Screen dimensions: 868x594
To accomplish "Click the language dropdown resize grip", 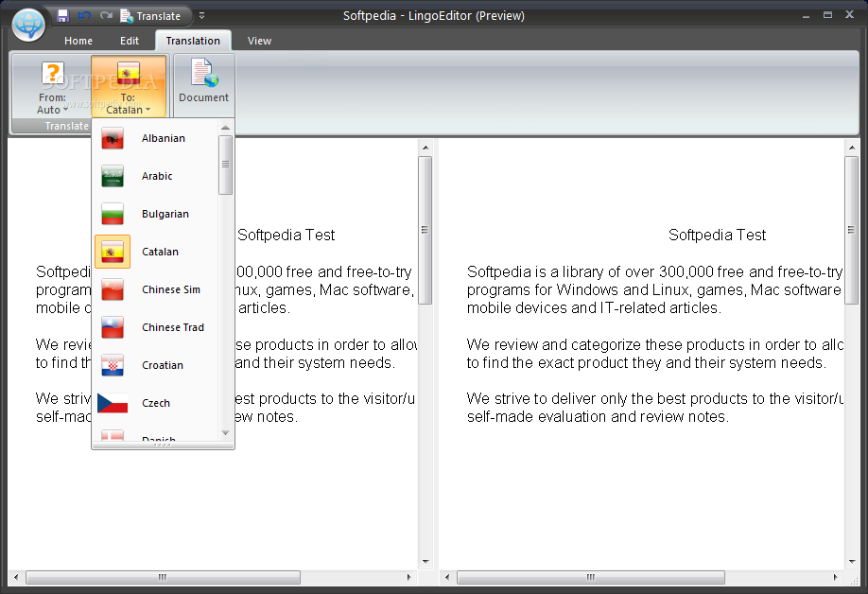I will 163,445.
